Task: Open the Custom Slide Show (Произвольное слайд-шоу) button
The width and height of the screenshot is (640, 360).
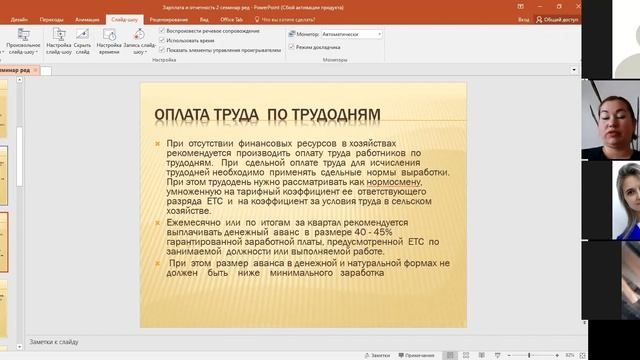Action: [23, 41]
